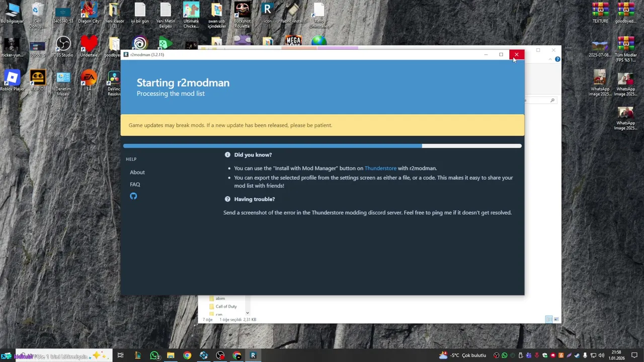
Task: Switch to r2modman taskbar button
Action: coord(253,355)
